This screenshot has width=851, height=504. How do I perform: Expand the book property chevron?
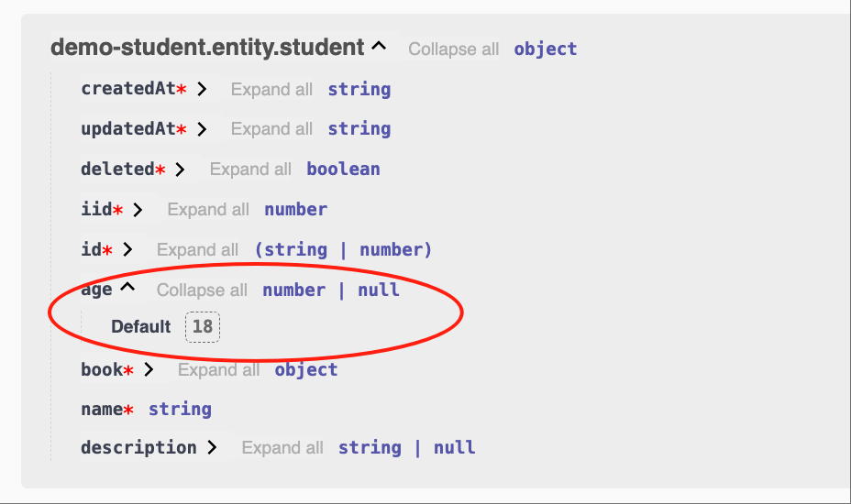(x=149, y=369)
